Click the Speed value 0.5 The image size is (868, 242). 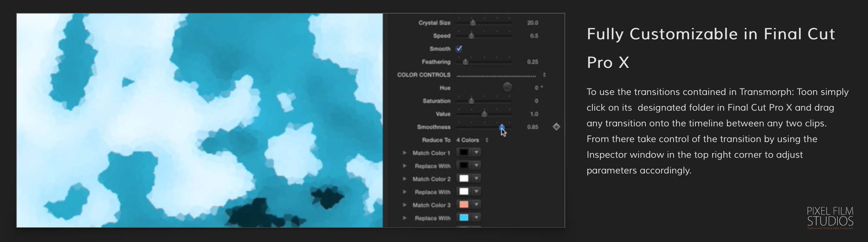click(x=534, y=36)
